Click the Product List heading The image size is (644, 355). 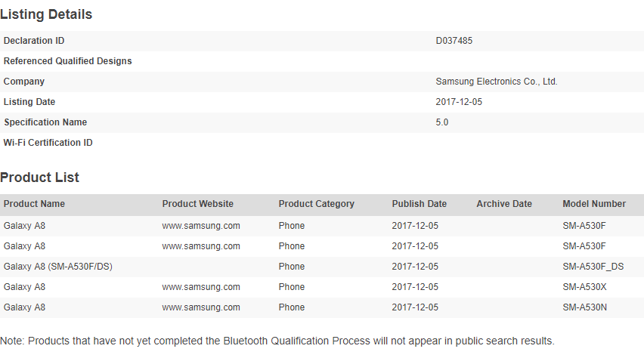point(39,177)
